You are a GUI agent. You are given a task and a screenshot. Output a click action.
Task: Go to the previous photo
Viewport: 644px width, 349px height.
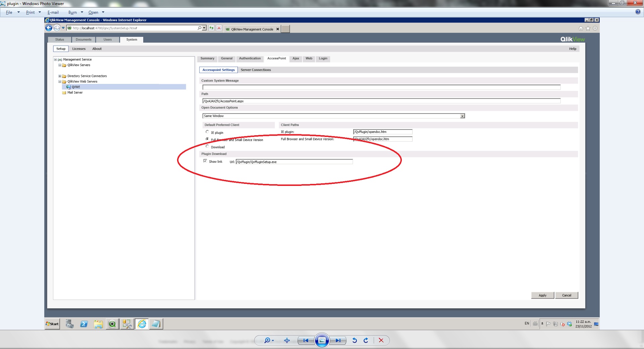pos(306,340)
